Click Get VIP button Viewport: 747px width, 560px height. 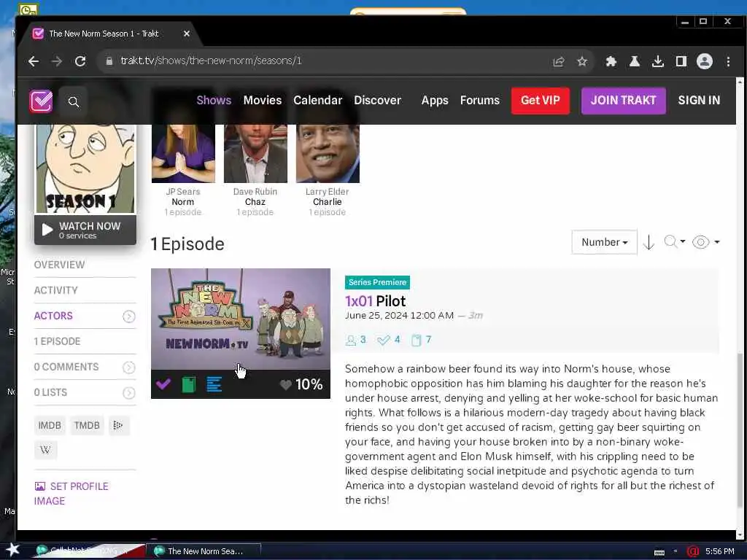coord(541,101)
